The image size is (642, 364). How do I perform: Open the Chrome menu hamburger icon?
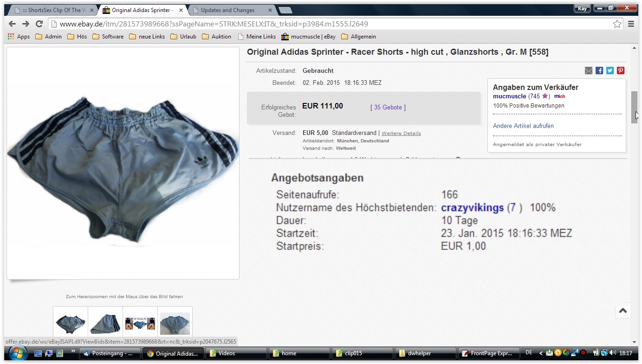pos(631,24)
